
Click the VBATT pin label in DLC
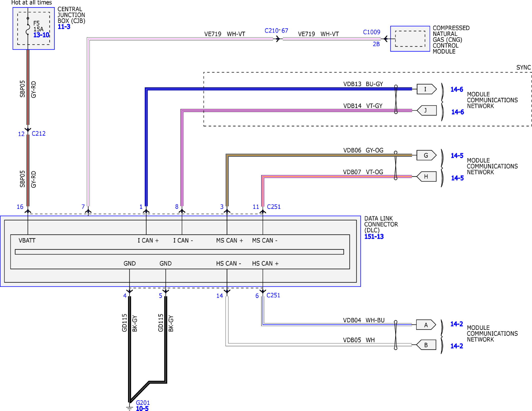click(x=27, y=240)
